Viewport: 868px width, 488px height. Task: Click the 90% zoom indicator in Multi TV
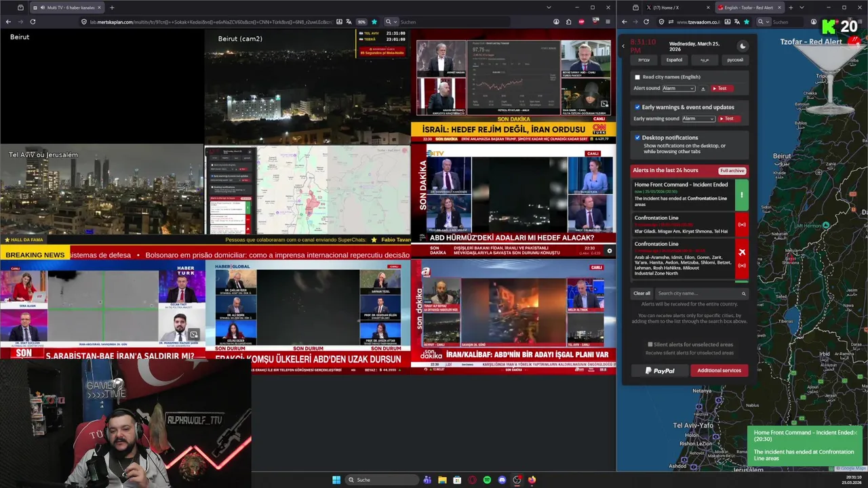(361, 22)
